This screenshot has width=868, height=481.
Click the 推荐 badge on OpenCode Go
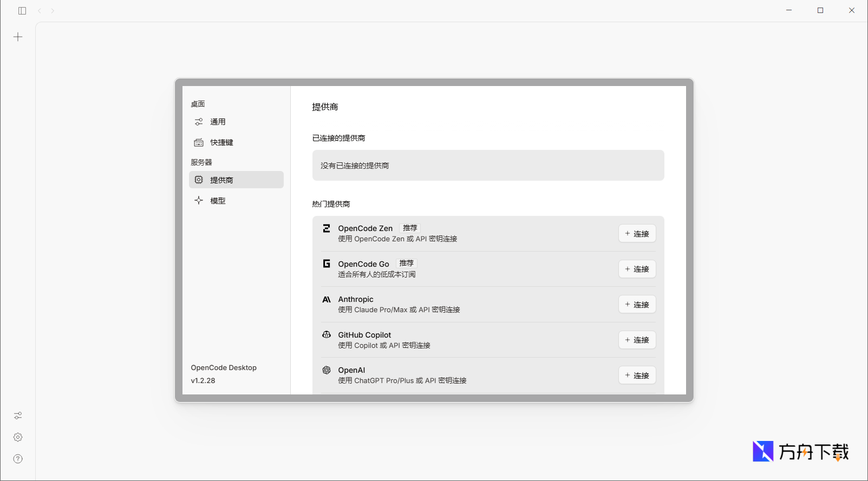[x=407, y=263]
